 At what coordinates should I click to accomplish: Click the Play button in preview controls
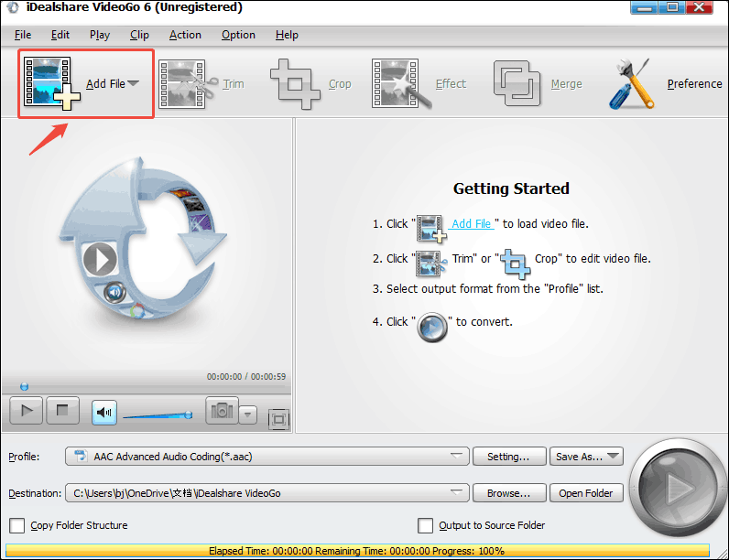point(27,411)
